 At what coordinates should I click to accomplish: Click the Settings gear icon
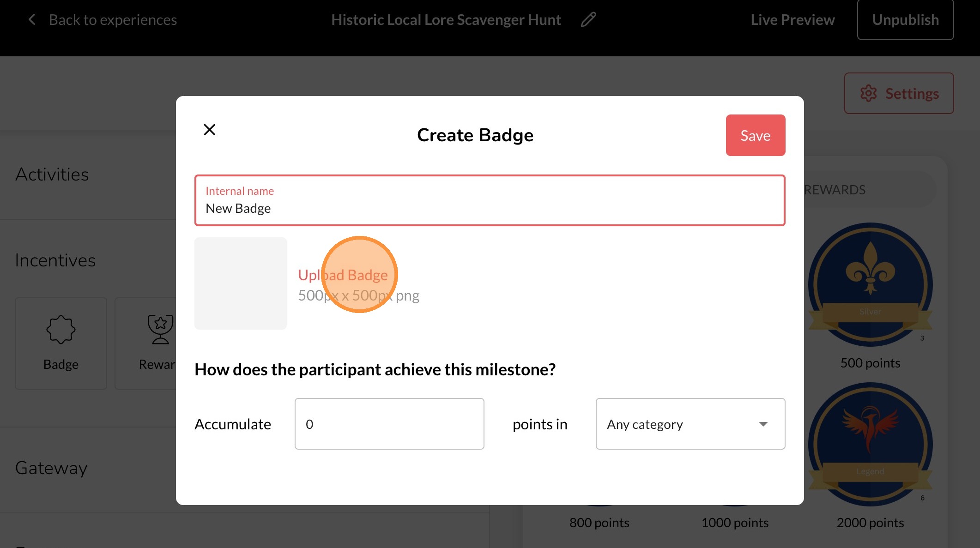tap(868, 93)
